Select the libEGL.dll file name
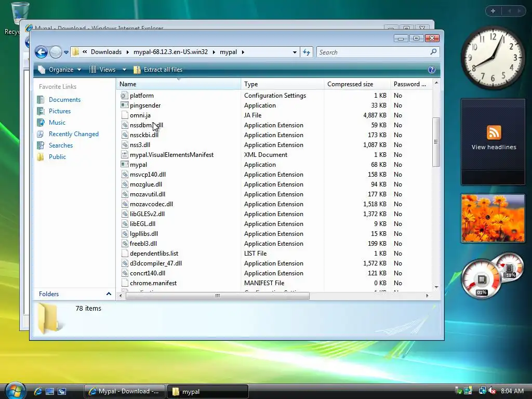 (142, 224)
